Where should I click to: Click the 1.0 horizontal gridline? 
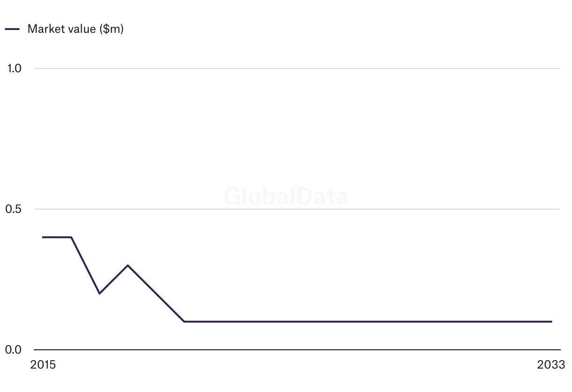[x=297, y=68]
